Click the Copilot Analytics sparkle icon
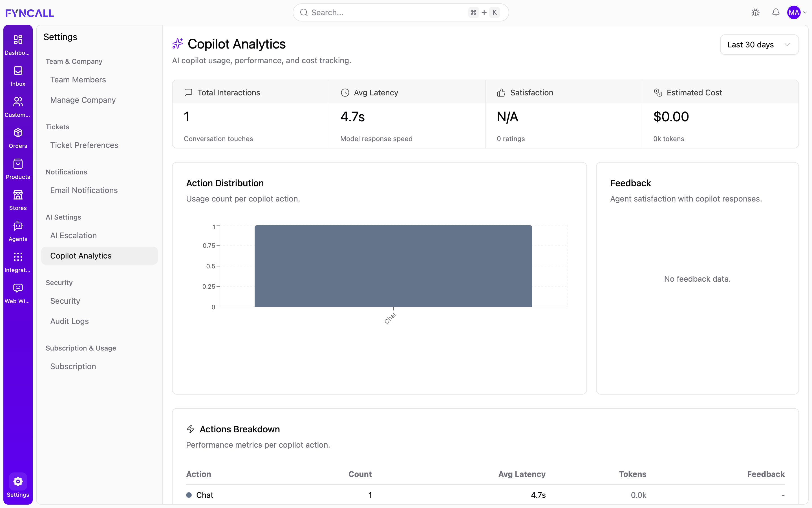Screen dimensions: 812x508 tap(178, 44)
